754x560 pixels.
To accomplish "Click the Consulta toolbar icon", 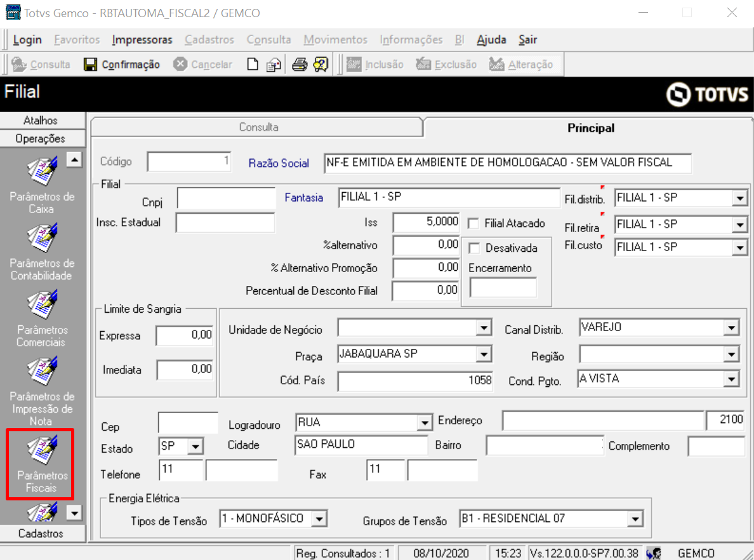I will (19, 65).
